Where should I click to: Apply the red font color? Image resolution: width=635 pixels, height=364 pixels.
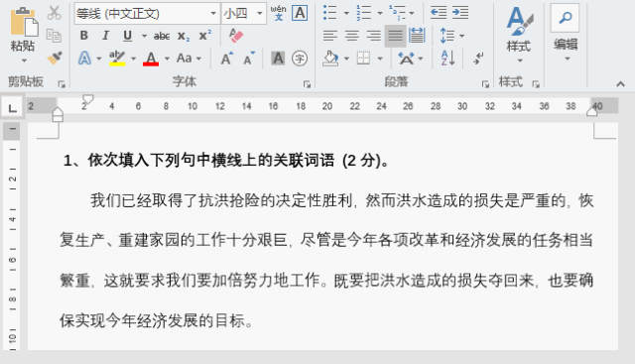pos(151,59)
